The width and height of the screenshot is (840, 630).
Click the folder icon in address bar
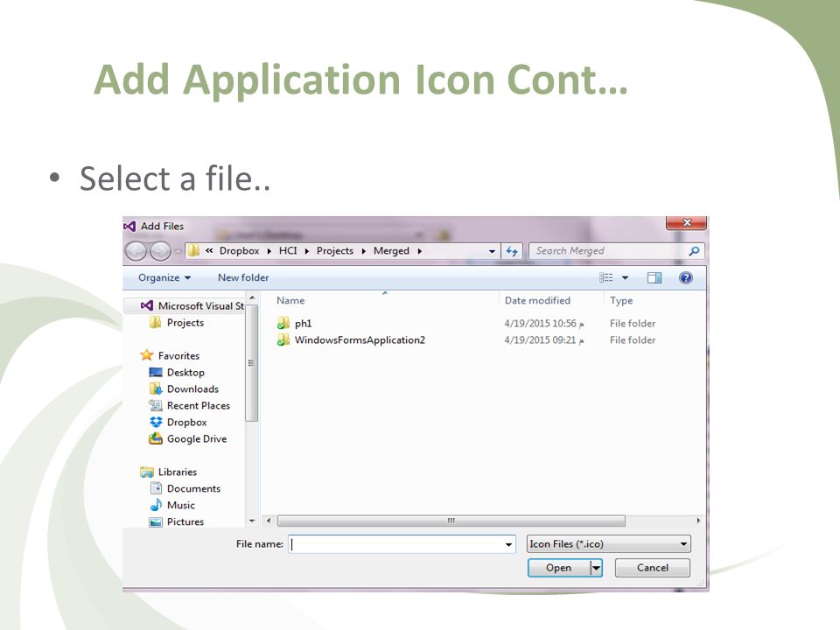pyautogui.click(x=194, y=251)
